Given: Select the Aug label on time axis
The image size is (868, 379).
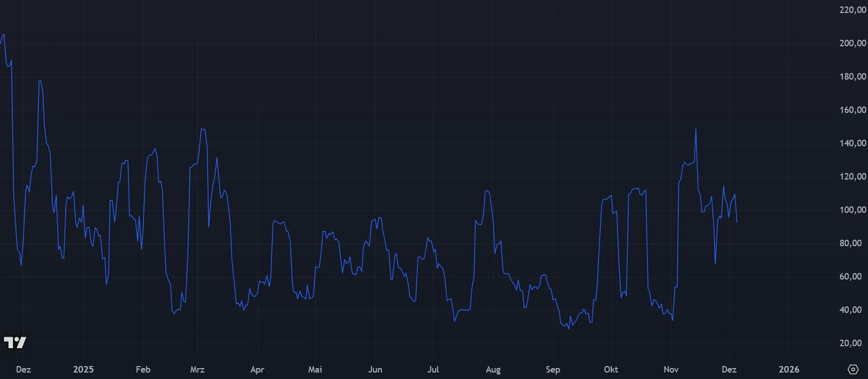Looking at the screenshot, I should [x=493, y=370].
